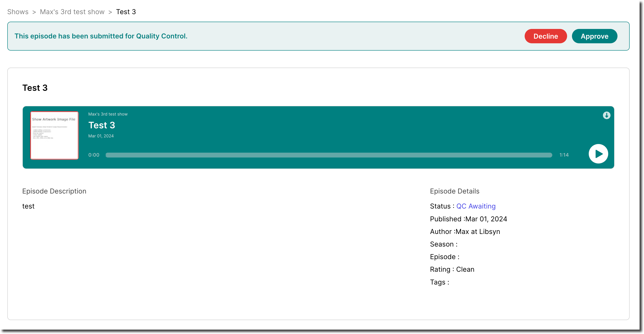Click the download episode icon
The image size is (644, 334).
point(606,115)
